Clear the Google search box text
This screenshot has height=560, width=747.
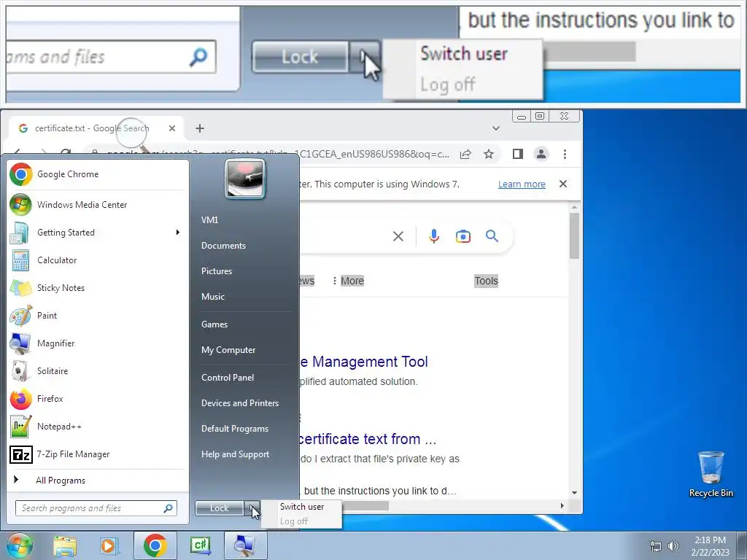398,236
